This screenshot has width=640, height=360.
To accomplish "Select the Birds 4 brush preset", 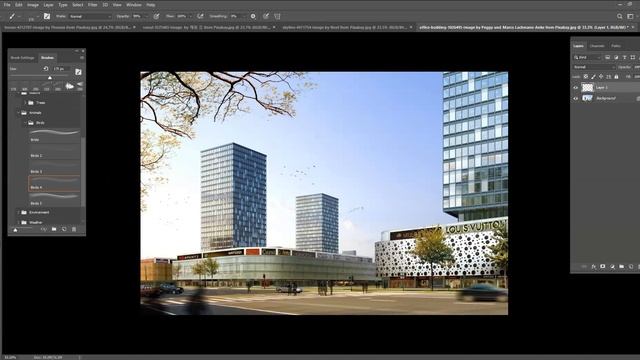I will coord(54,183).
